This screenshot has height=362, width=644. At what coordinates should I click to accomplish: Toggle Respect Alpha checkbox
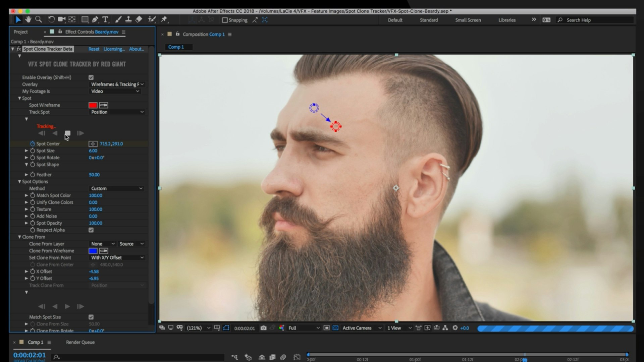pyautogui.click(x=91, y=230)
